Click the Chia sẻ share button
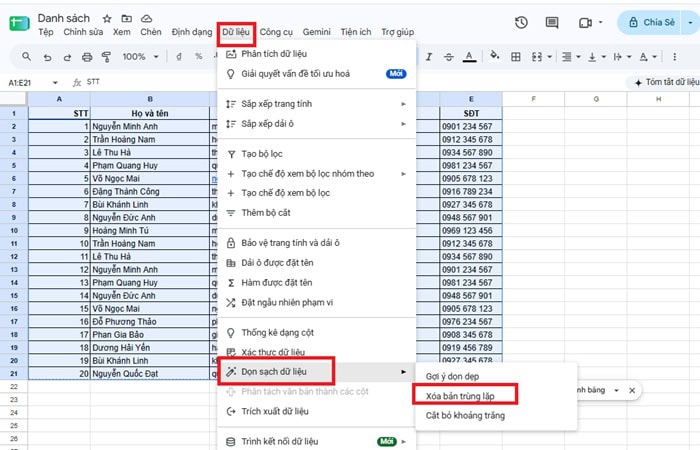700x450 pixels. (x=651, y=22)
